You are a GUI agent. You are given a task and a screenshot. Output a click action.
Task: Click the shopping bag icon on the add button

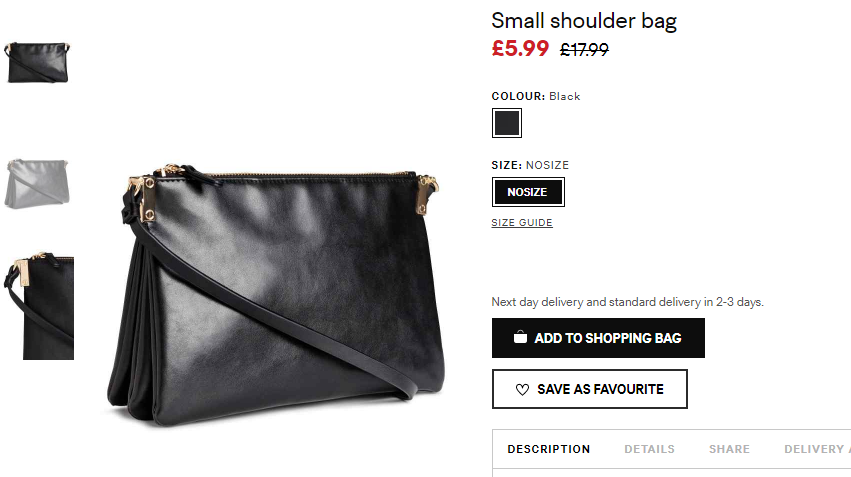[x=520, y=338]
